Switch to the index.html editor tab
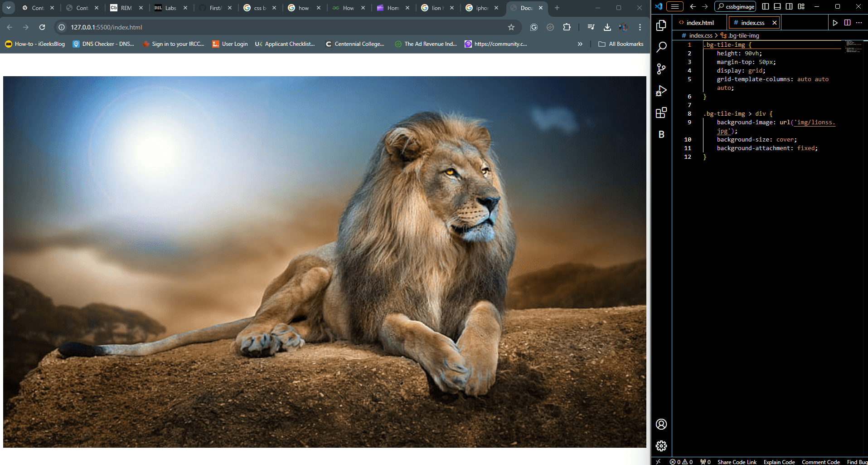 (x=699, y=23)
